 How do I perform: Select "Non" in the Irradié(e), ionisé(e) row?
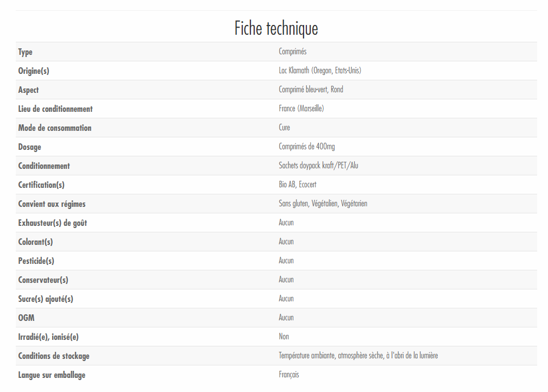[x=284, y=337]
